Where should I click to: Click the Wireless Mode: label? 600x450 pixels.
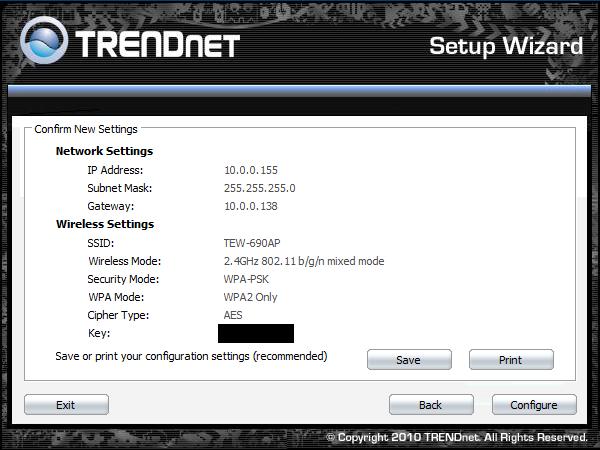[125, 261]
